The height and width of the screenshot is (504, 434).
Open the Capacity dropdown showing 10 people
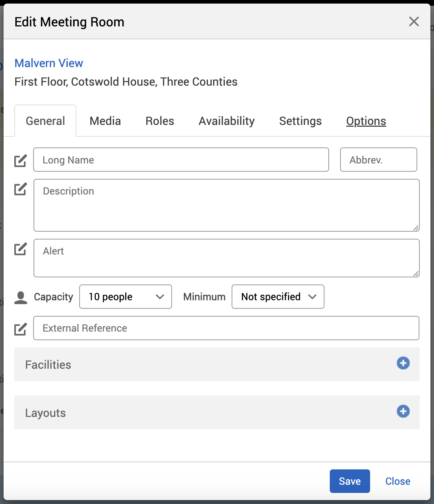(x=125, y=297)
